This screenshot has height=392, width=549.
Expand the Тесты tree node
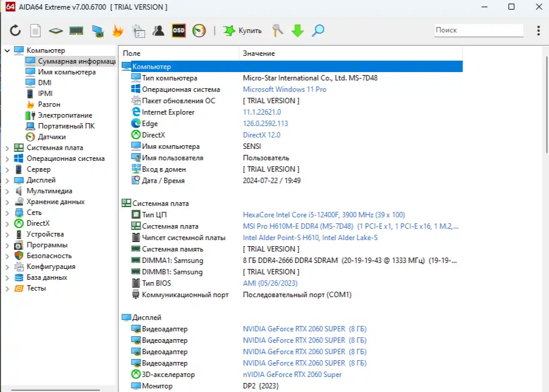(7, 288)
